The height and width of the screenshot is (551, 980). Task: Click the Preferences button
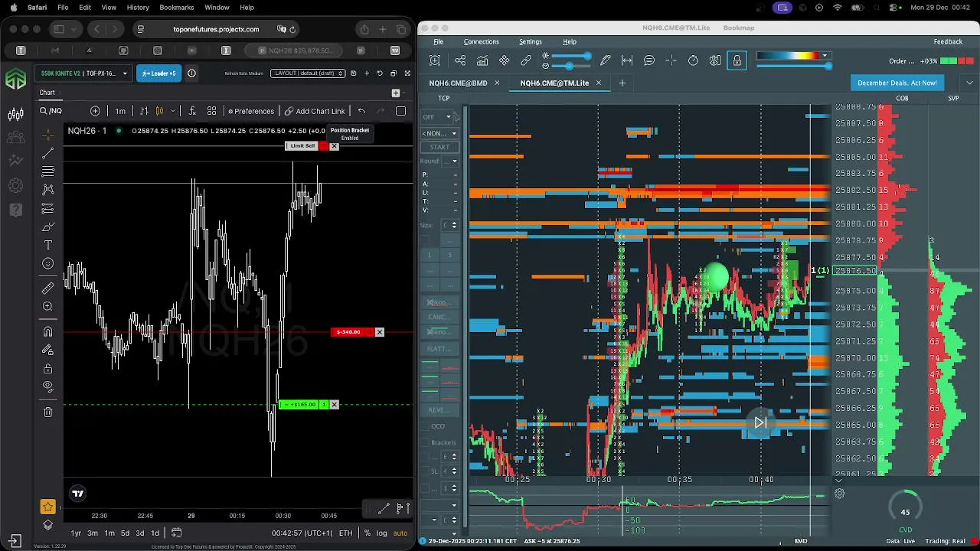[x=250, y=111]
